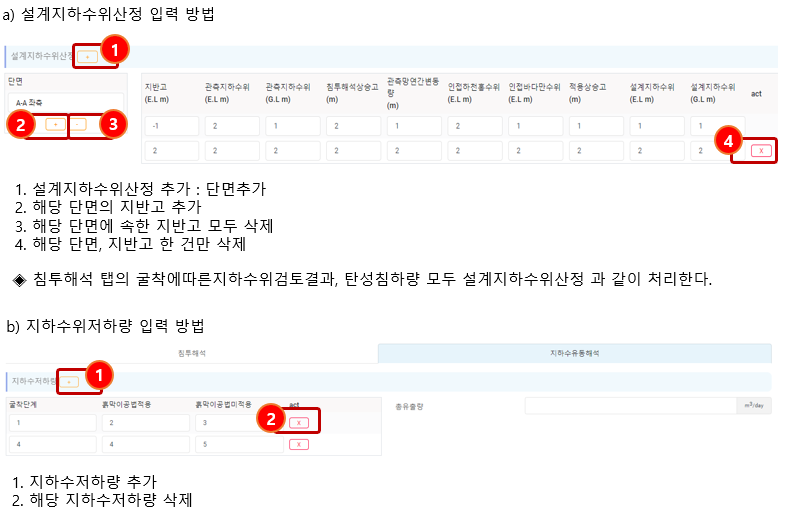Screen dimensions: 793x521
Task: Click first-row 인접바다만수위 field
Action: click(536, 126)
